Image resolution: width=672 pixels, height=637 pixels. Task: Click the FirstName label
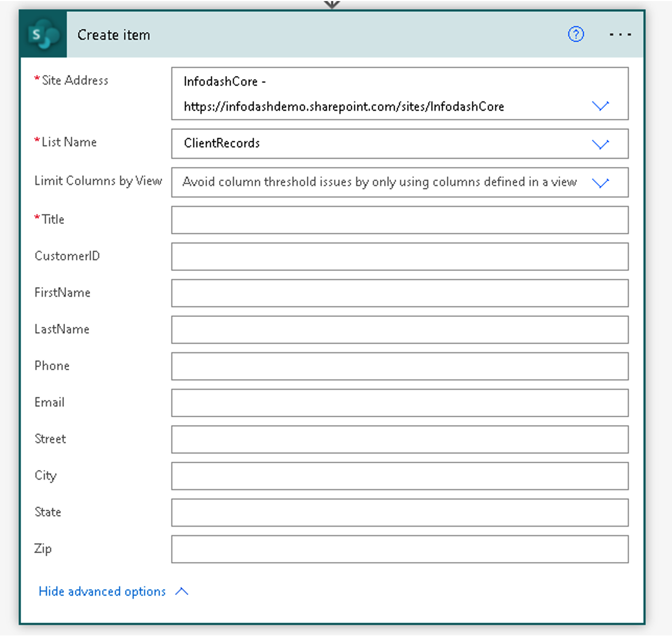[62, 293]
